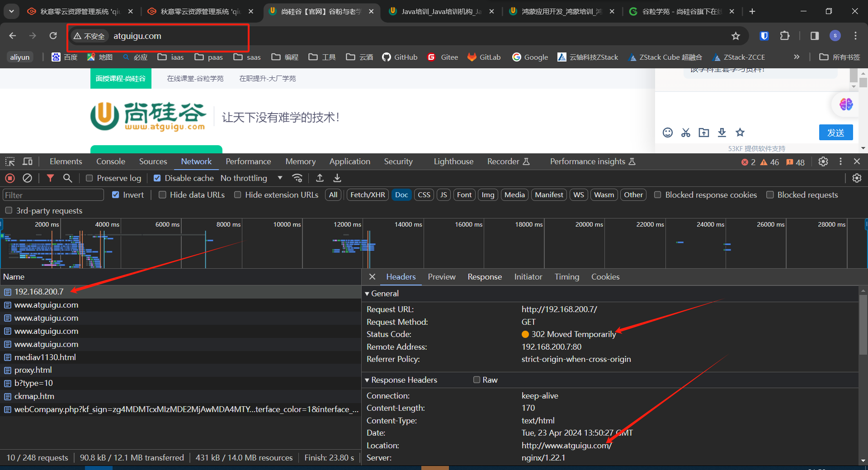Open the No throttling dropdown
868x470 pixels.
pos(251,178)
